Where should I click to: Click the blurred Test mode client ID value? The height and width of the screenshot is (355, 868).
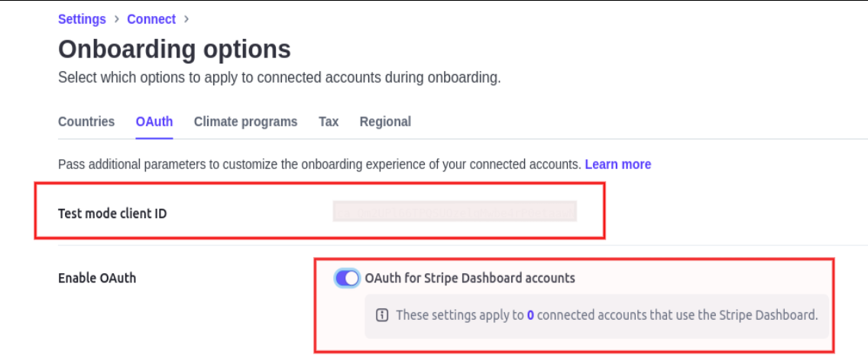[x=455, y=212]
